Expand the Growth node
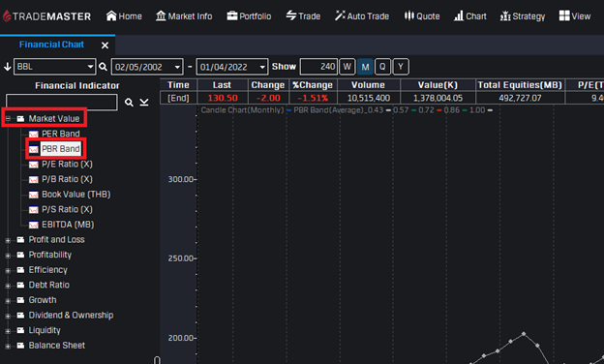604x364 pixels. pyautogui.click(x=8, y=301)
